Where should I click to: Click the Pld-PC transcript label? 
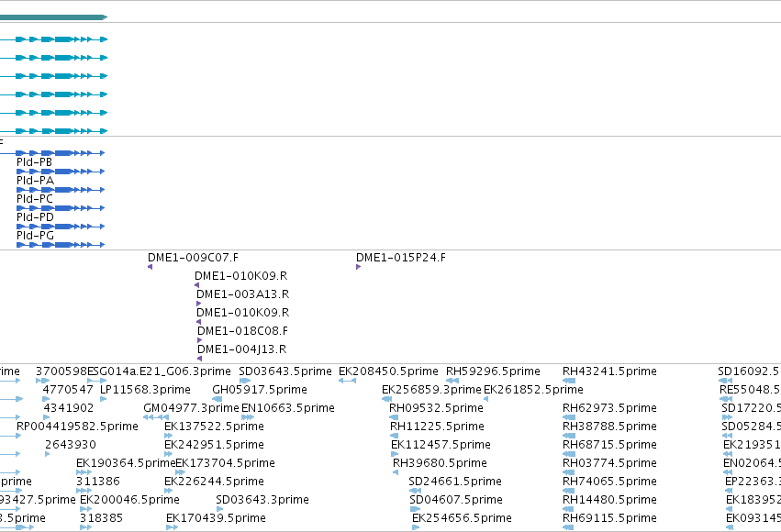point(35,199)
